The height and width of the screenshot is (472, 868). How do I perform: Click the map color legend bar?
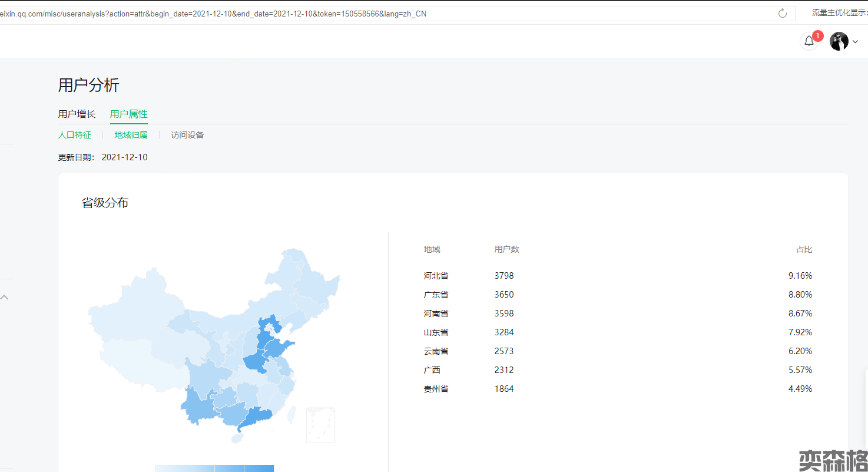pos(214,468)
